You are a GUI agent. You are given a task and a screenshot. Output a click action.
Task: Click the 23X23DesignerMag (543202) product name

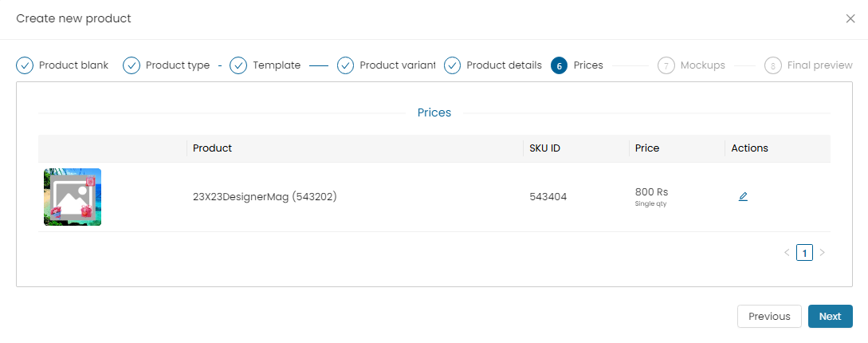(265, 196)
